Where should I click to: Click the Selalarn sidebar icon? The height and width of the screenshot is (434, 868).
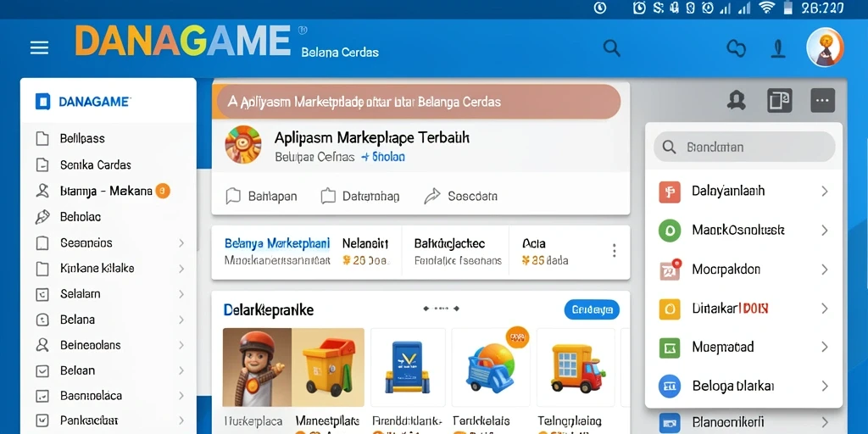coord(42,294)
